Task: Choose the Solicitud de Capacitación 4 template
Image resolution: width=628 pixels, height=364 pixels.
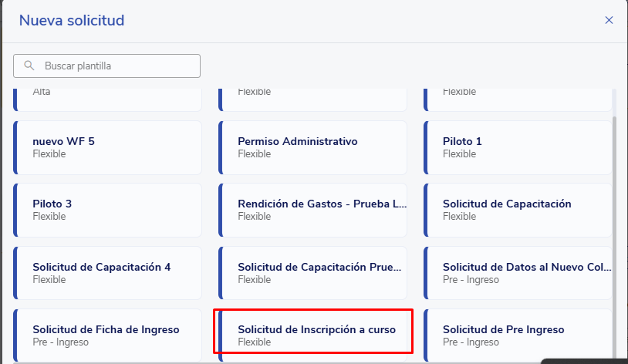Action: click(x=108, y=273)
